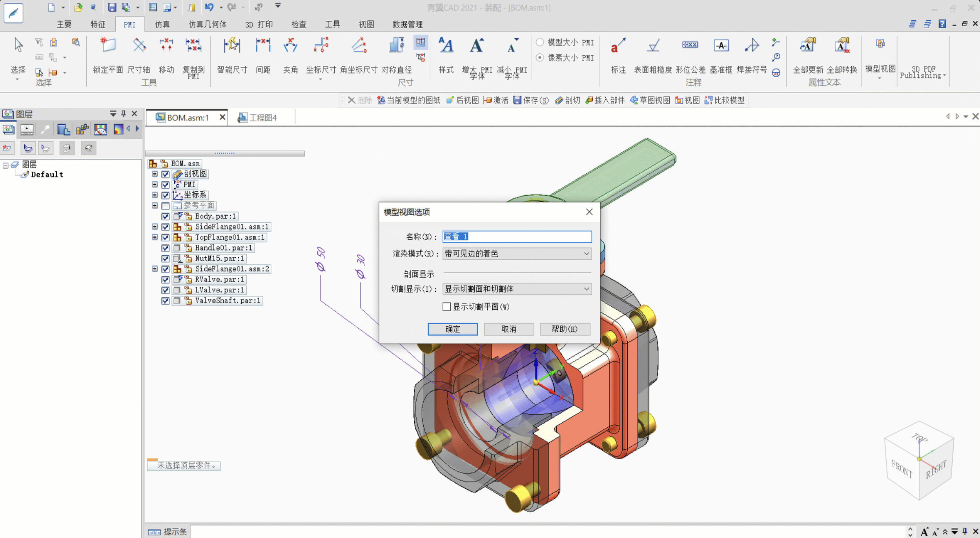Select the 形位公差 geometric tolerance tool
Image resolution: width=980 pixels, height=538 pixels.
690,55
